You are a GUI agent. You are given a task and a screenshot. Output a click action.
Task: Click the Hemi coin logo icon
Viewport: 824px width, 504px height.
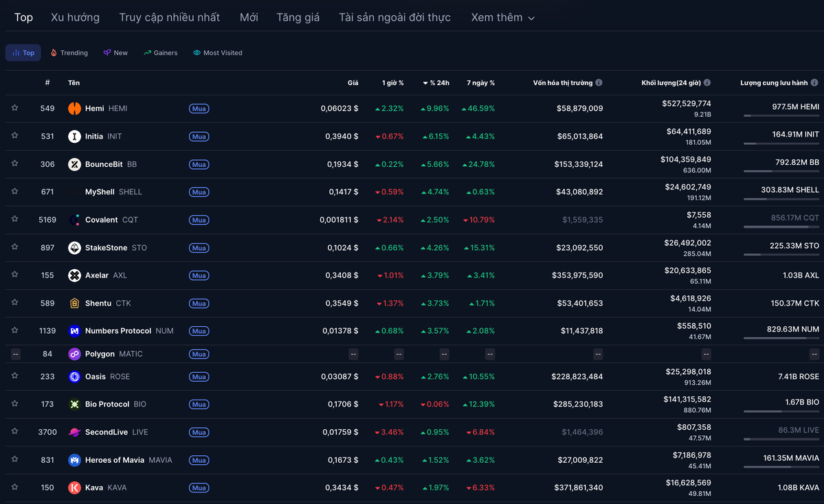74,108
